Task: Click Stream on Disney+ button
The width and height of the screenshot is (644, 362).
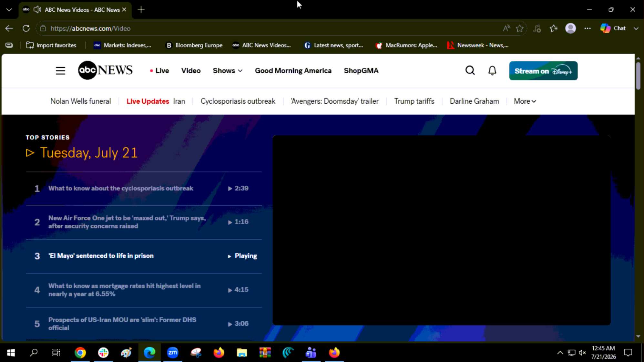Action: tap(543, 71)
